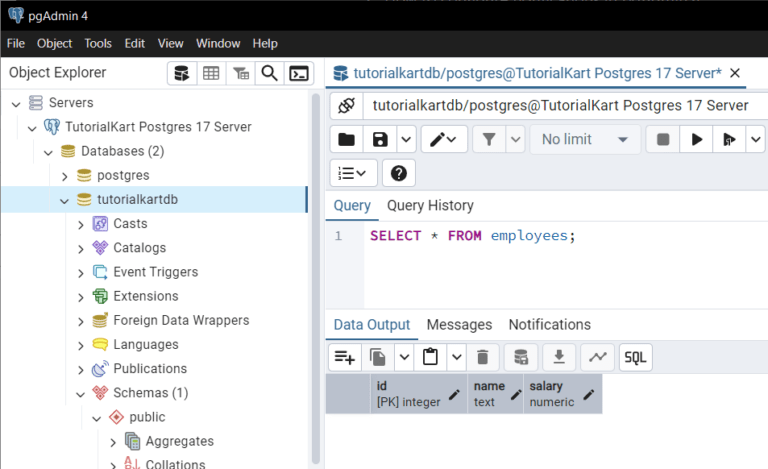Edit the name column pencil icon
The image size is (768, 469).
click(x=516, y=394)
